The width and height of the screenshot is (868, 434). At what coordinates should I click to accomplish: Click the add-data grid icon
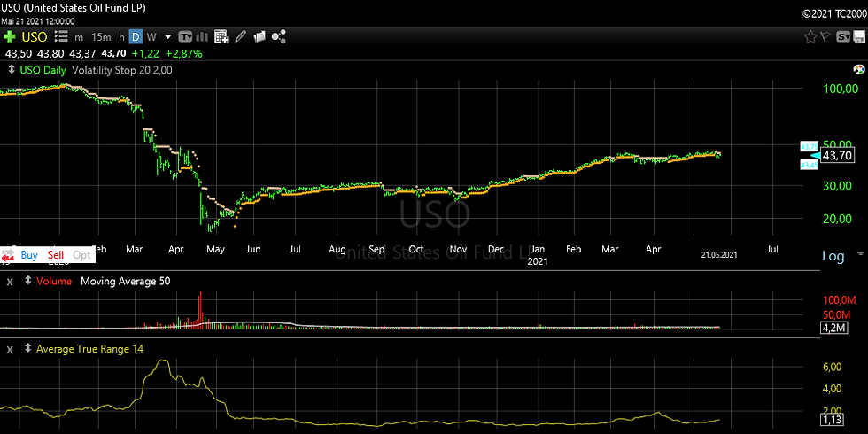(221, 37)
